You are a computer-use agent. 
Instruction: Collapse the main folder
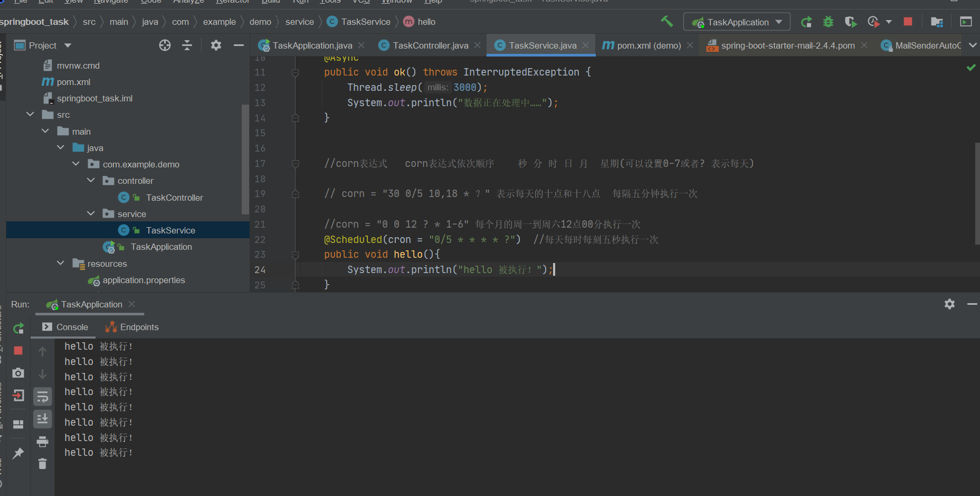tap(45, 131)
